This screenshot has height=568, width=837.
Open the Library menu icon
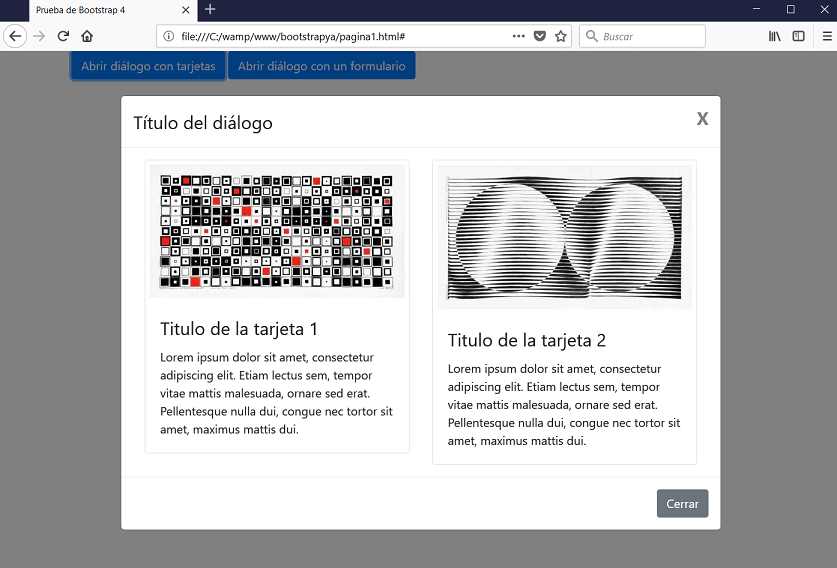click(775, 36)
